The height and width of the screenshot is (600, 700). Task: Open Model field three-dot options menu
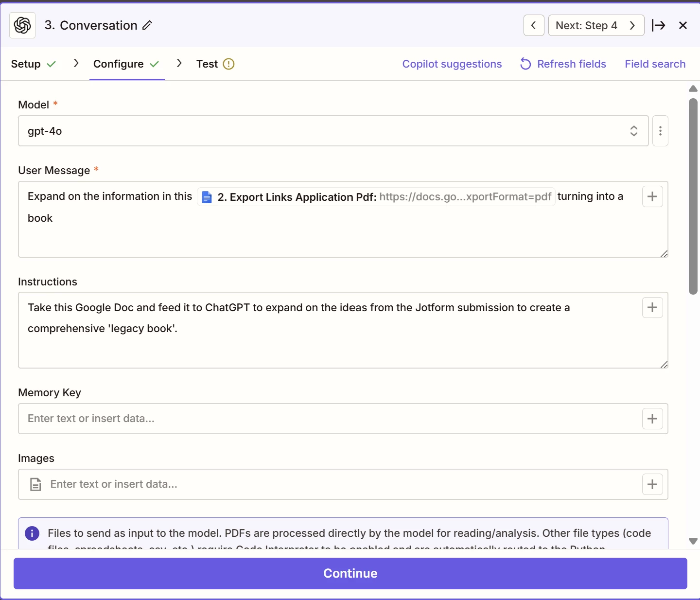coord(660,131)
